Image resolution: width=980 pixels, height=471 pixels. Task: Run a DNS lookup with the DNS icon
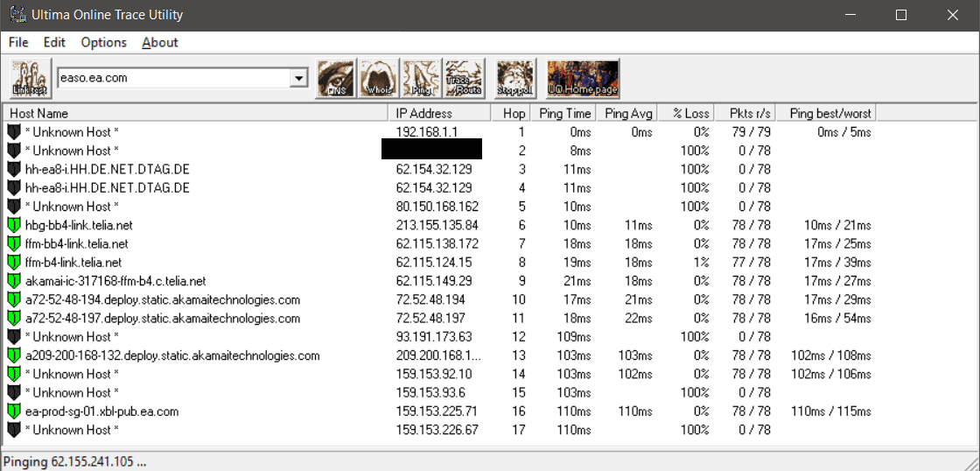click(x=337, y=78)
